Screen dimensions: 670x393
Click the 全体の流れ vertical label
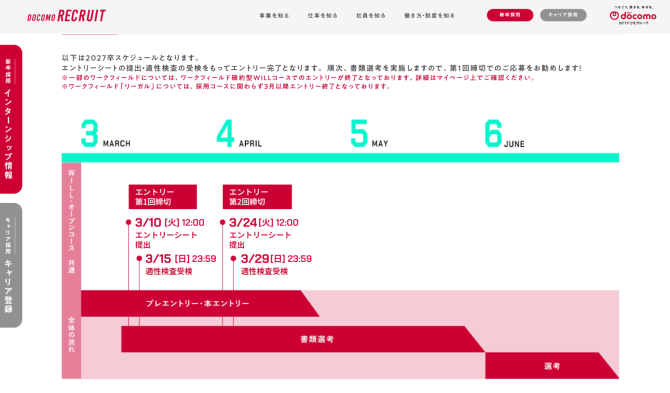tap(71, 334)
